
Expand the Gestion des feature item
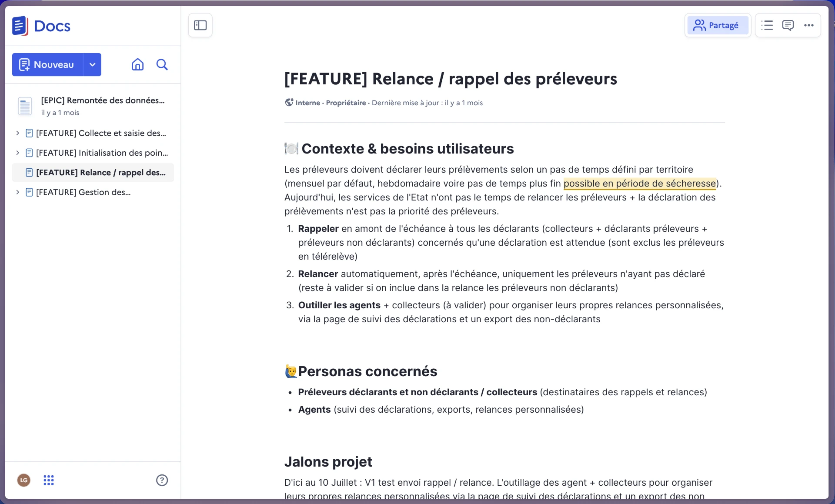[17, 192]
